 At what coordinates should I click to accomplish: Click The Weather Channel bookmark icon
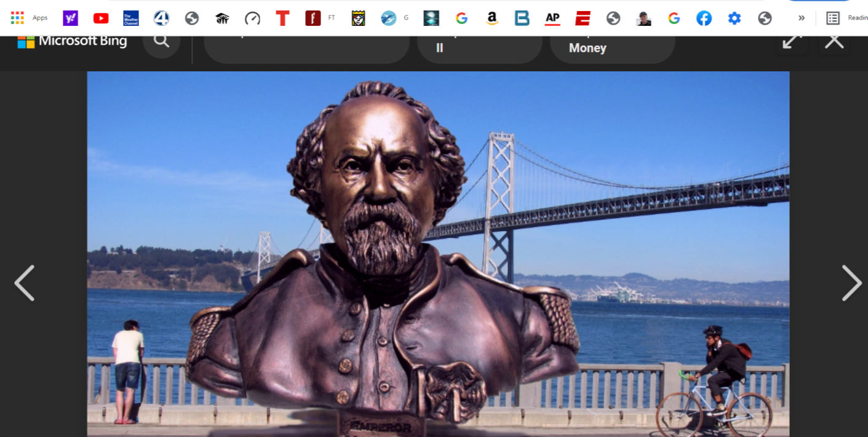click(x=131, y=18)
